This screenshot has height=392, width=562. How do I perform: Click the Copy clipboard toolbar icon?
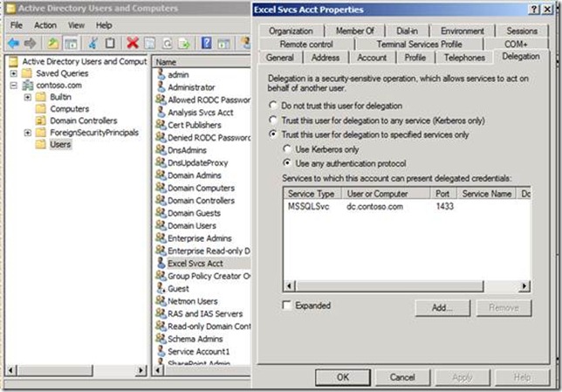pyautogui.click(x=110, y=42)
